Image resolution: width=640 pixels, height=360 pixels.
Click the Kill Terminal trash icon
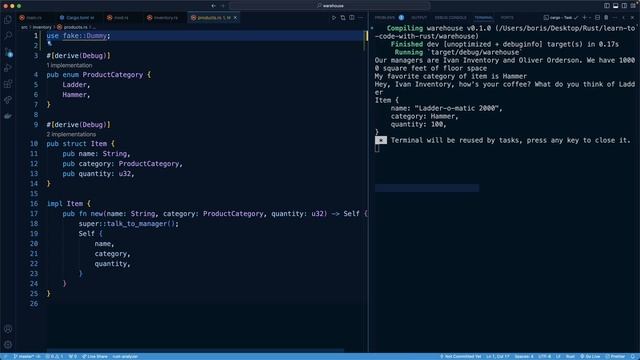coord(606,18)
